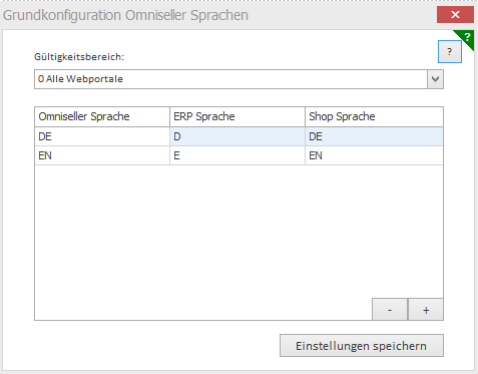Select the DE Omniseller Sprache cell
478x374 pixels.
point(102,136)
